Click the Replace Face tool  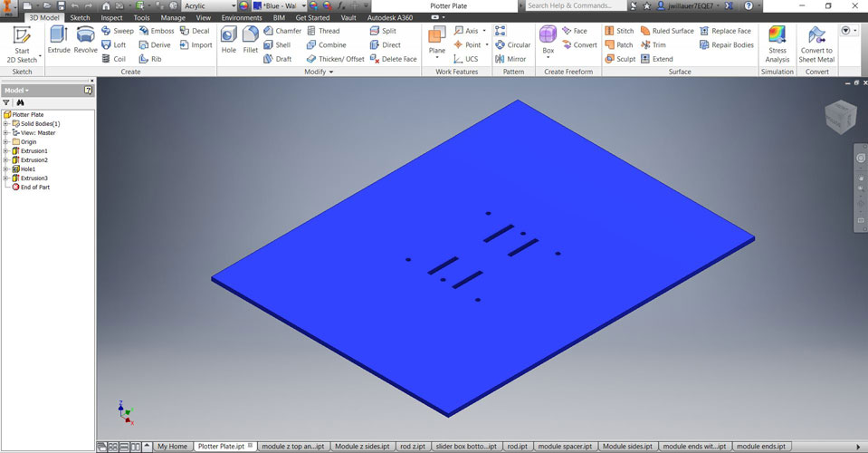coord(725,31)
